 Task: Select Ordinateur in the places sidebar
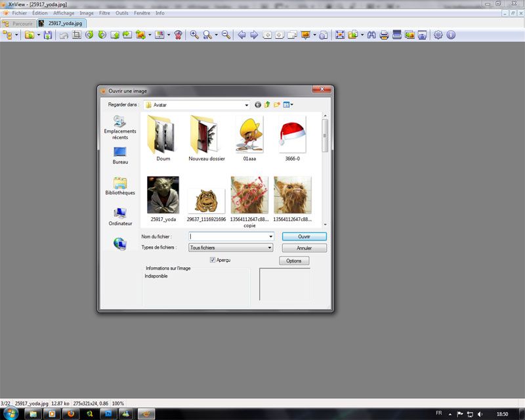pyautogui.click(x=120, y=217)
